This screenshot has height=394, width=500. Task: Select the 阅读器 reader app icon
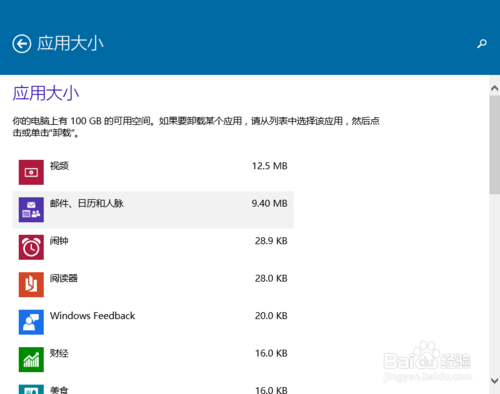pos(31,285)
